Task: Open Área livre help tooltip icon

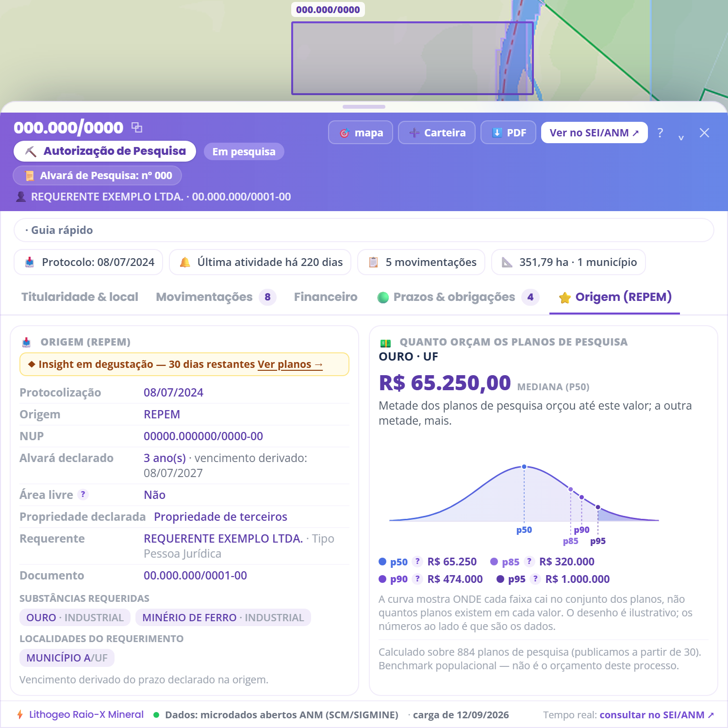Action: click(x=83, y=495)
